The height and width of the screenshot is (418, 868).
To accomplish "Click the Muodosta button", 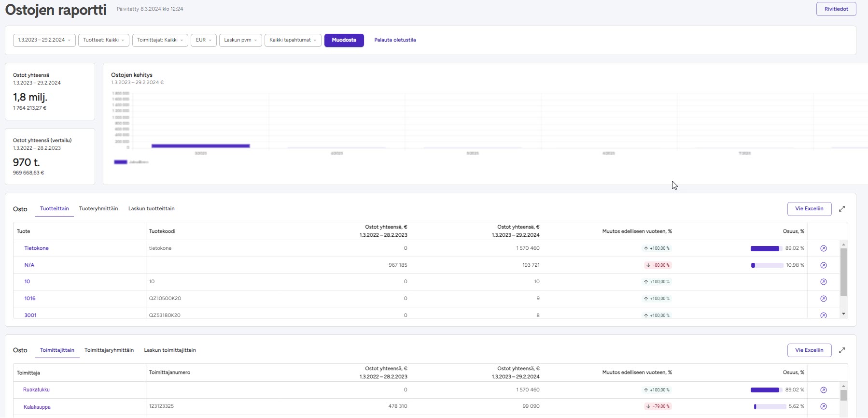I will 344,40.
